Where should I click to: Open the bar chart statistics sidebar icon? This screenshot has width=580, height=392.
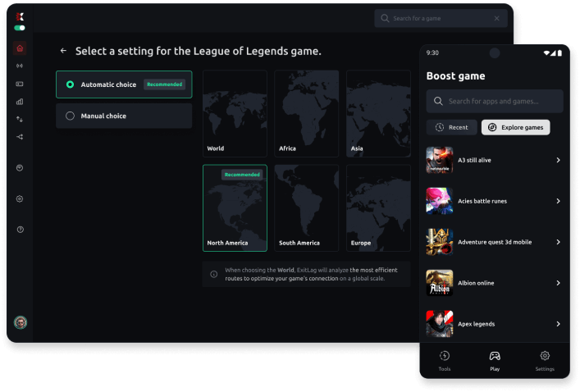point(20,102)
